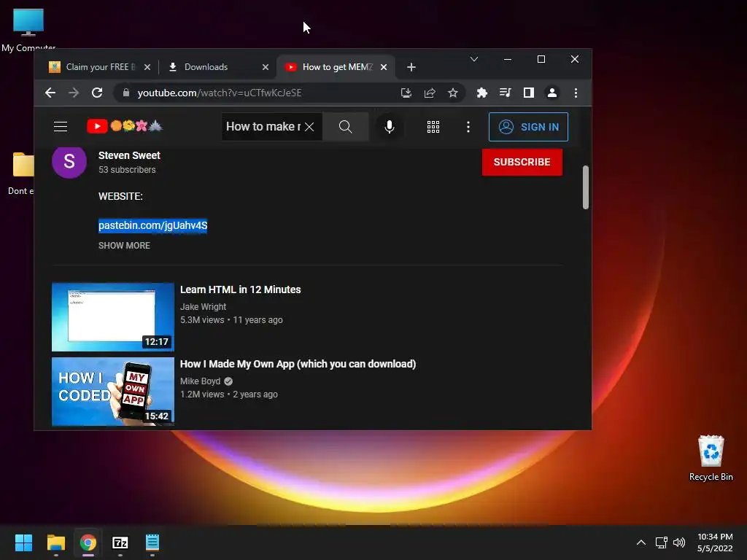
Task: Open the clock showing 10:34 PM
Action: click(x=715, y=542)
